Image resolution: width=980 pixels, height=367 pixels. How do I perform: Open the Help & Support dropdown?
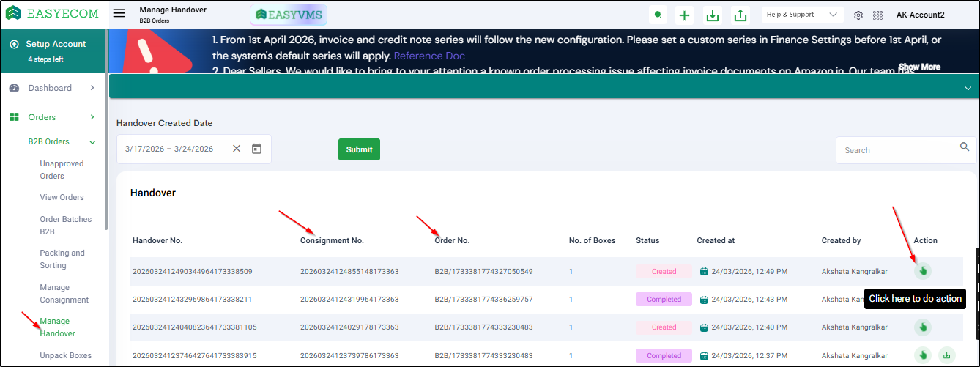coord(802,15)
